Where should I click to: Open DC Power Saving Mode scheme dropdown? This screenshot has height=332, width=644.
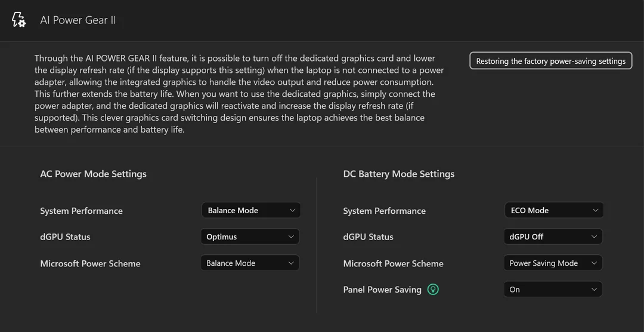553,263
